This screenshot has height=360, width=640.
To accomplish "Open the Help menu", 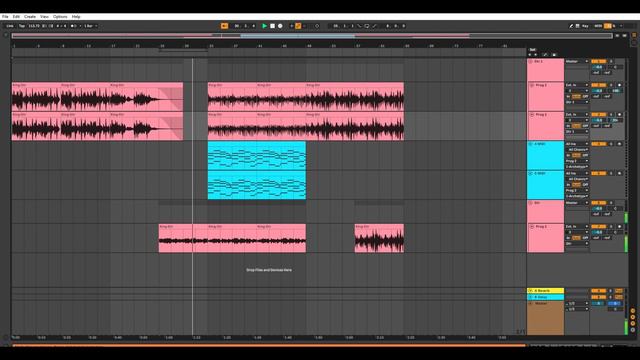I will (76, 17).
